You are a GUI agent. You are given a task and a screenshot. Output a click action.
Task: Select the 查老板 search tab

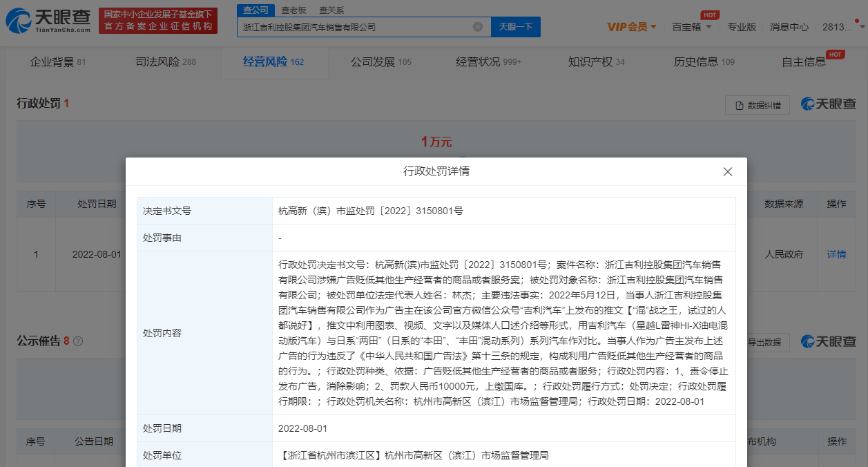tap(293, 10)
